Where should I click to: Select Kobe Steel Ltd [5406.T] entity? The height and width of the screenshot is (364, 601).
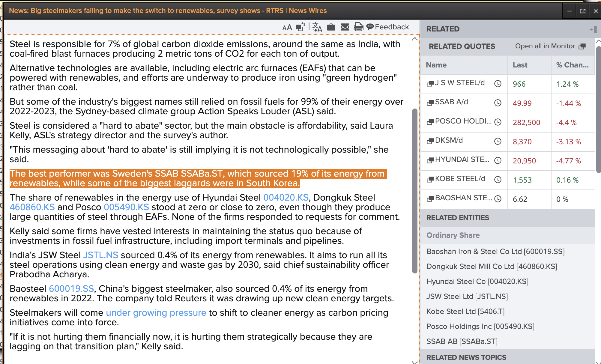(x=465, y=312)
